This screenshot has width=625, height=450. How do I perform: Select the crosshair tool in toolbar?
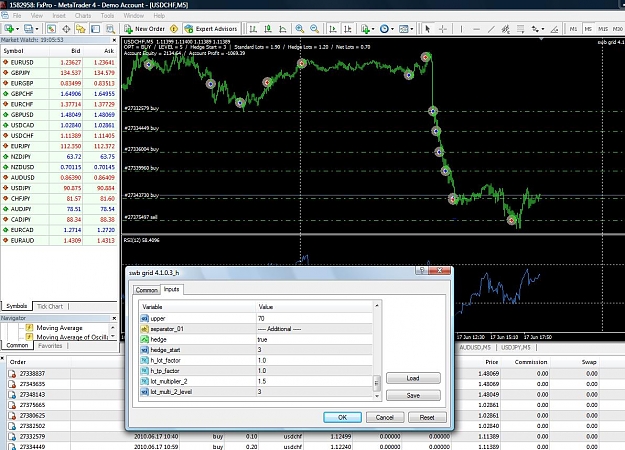pyautogui.click(x=442, y=29)
